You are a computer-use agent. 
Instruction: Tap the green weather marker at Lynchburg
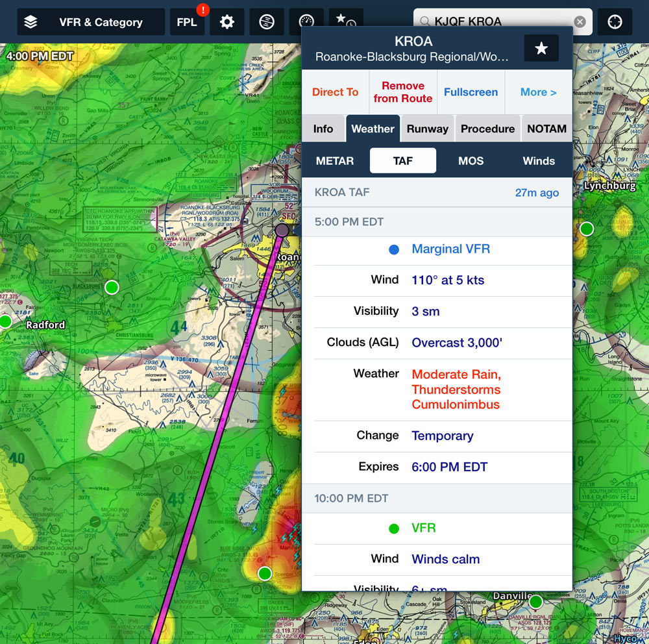coord(587,229)
